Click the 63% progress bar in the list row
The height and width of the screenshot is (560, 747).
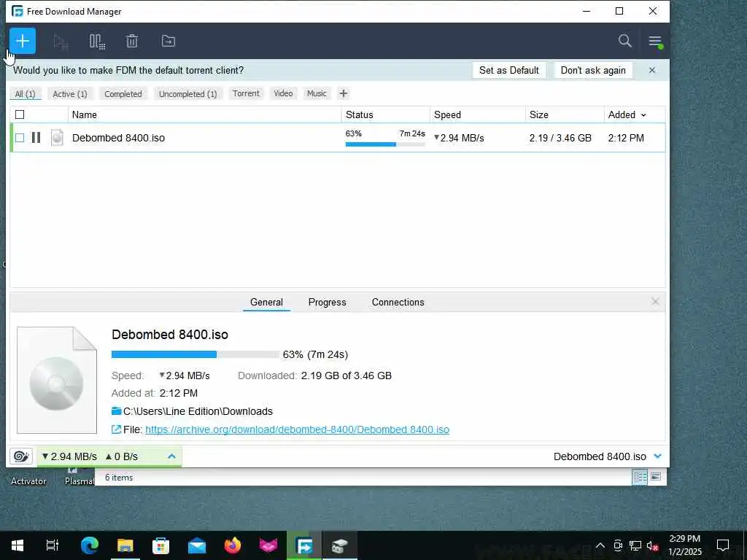tap(385, 144)
